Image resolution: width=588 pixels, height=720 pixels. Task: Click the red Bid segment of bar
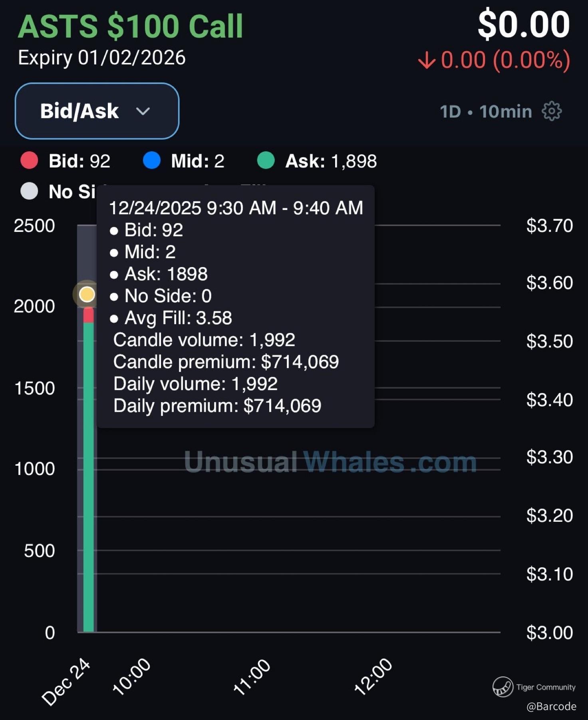pos(88,315)
